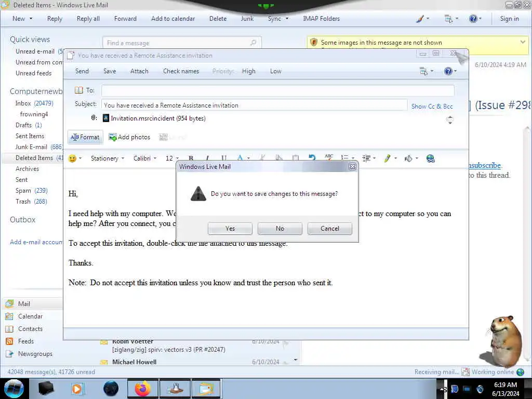Screen dimensions: 532x399
Task: Click Add photos in compose window
Action: pyautogui.click(x=129, y=137)
